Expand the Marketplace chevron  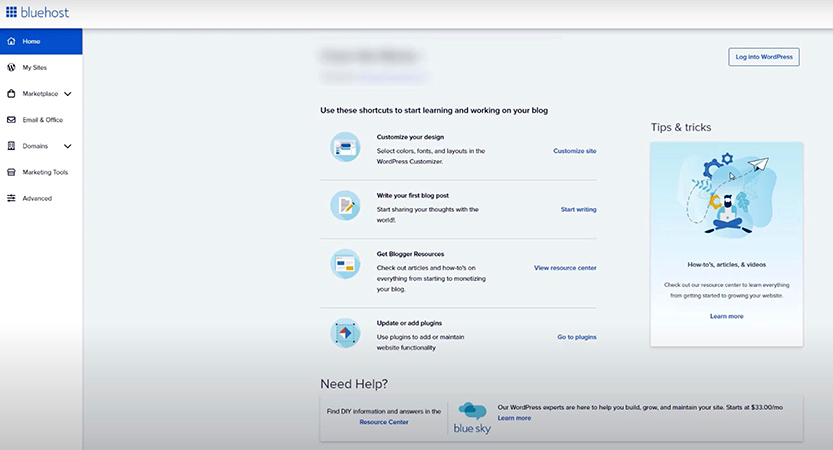click(67, 94)
